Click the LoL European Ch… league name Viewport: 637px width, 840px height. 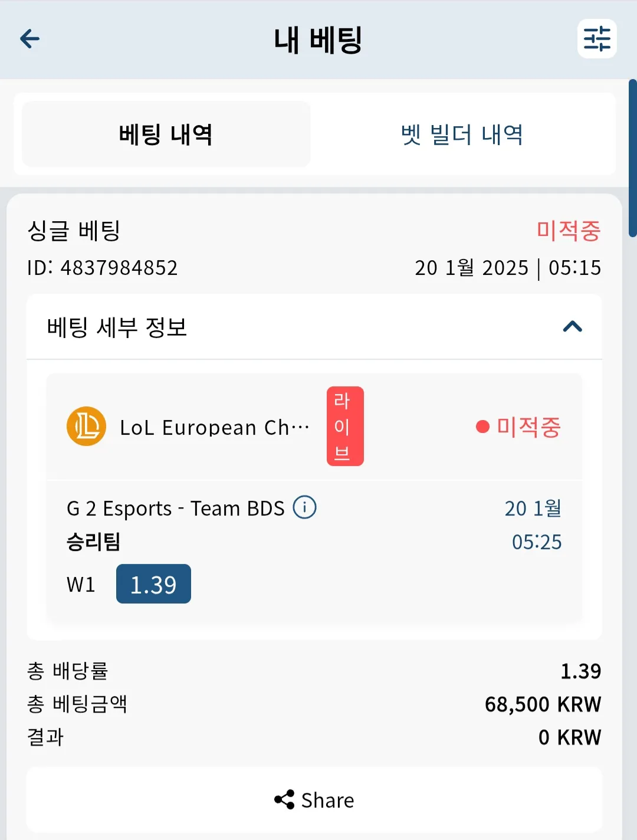(215, 427)
